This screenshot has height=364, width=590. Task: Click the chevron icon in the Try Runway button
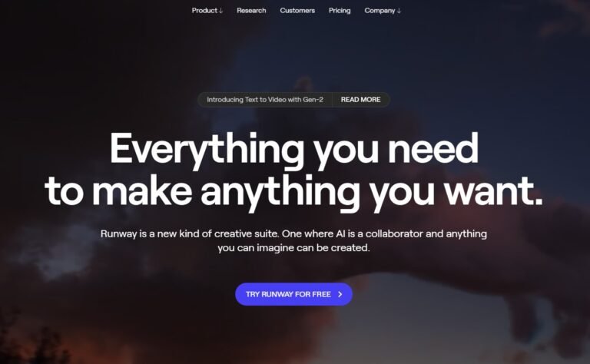[x=340, y=294]
